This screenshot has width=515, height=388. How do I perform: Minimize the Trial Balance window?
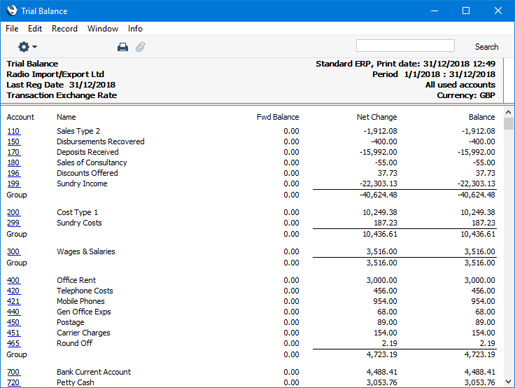tap(434, 11)
